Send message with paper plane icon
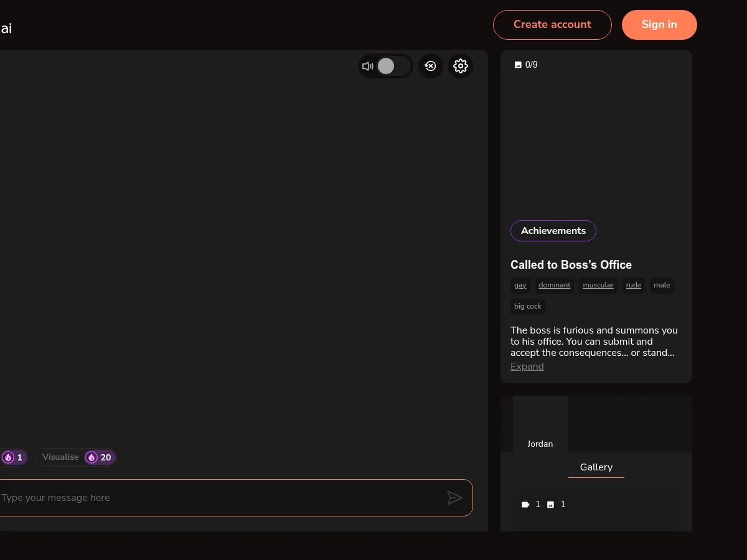This screenshot has width=747, height=560. click(x=454, y=498)
